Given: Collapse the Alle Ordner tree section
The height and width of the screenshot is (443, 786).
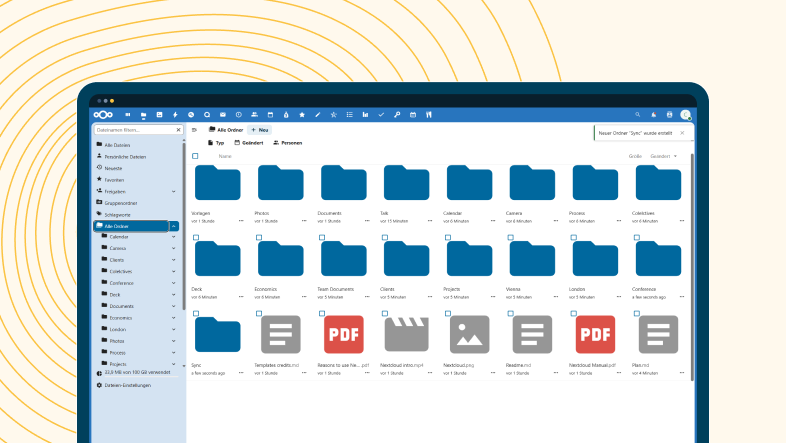Looking at the screenshot, I should [174, 227].
